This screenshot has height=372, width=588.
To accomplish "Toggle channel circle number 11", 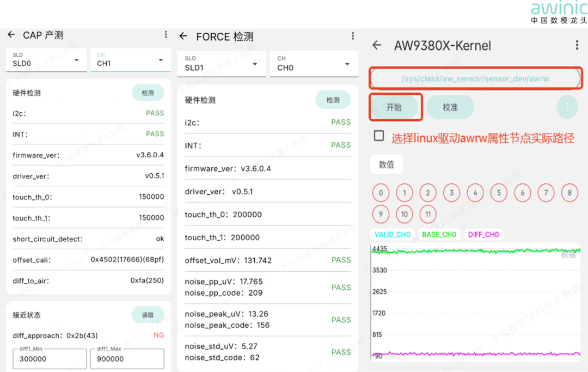I will (x=428, y=214).
